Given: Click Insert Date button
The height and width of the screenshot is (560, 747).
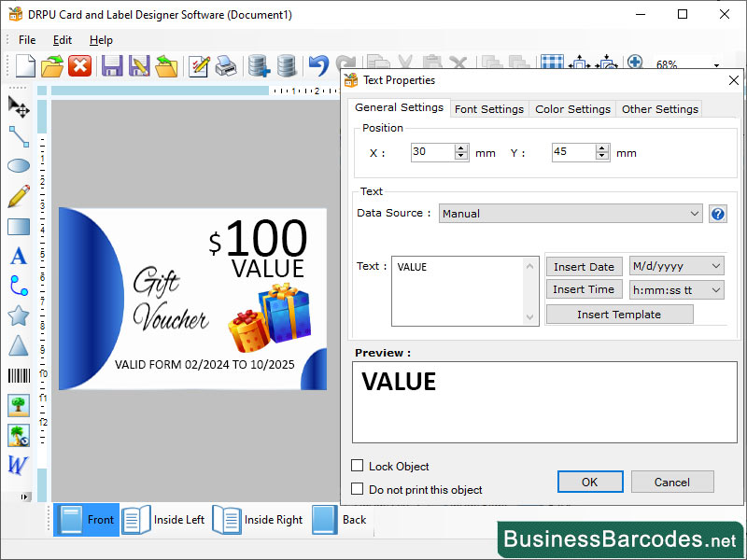Looking at the screenshot, I should [584, 266].
